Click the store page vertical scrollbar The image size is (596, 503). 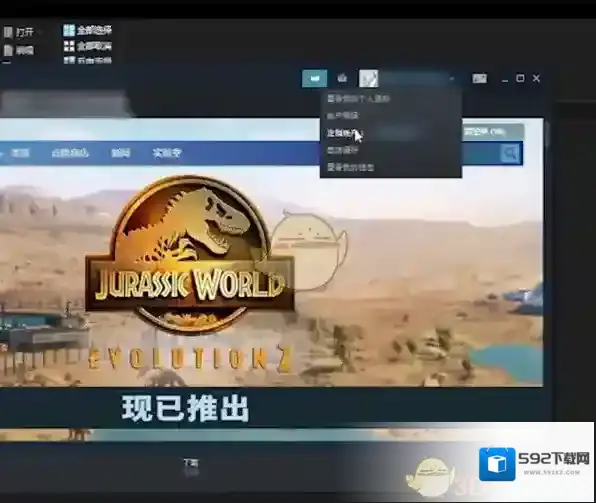(x=547, y=135)
